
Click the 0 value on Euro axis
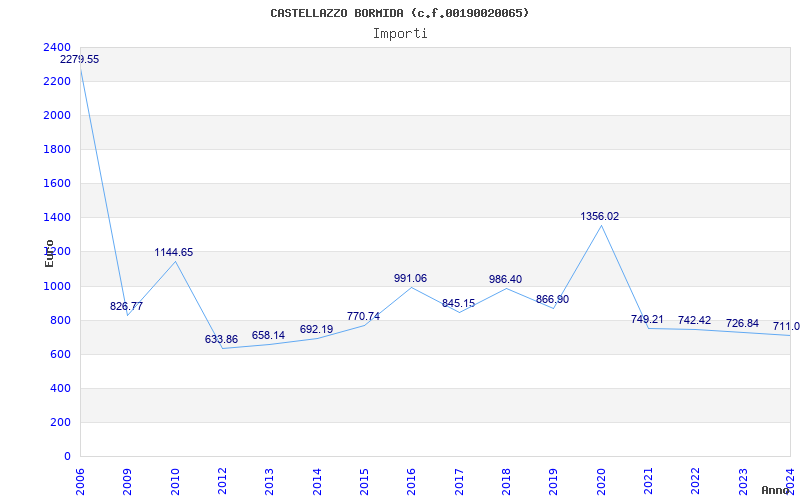click(x=67, y=457)
